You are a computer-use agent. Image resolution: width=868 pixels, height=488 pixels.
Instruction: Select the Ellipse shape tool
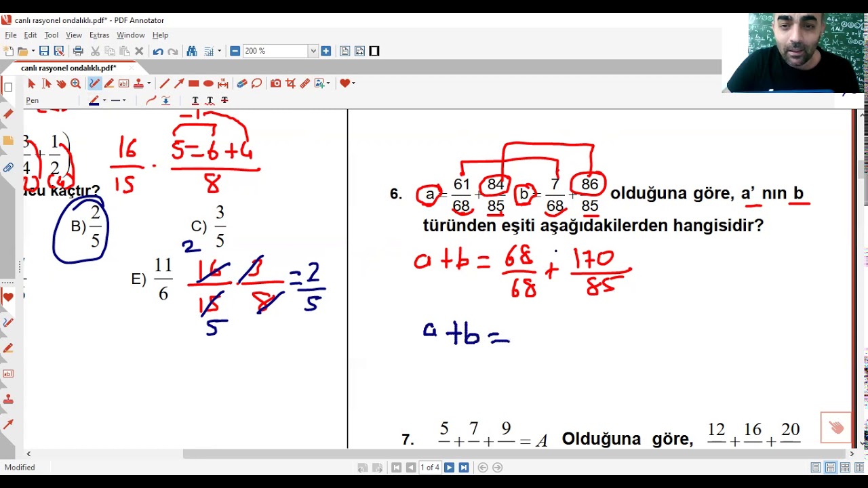[x=208, y=83]
